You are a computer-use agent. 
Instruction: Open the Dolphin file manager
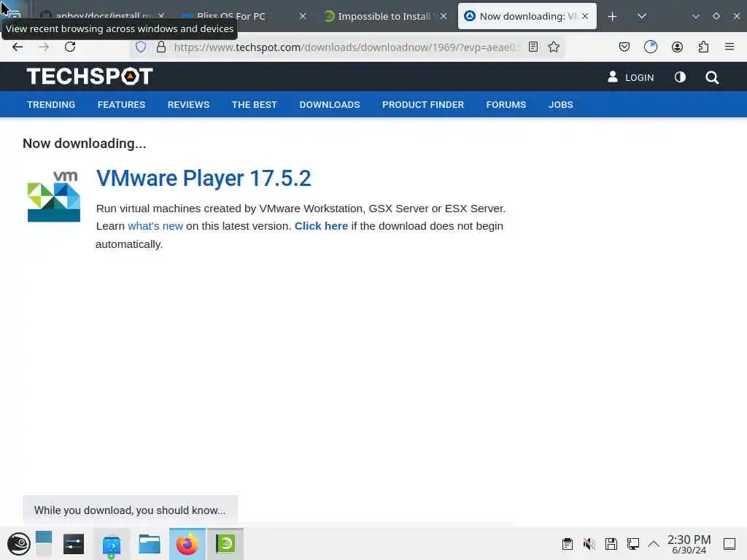pyautogui.click(x=149, y=544)
